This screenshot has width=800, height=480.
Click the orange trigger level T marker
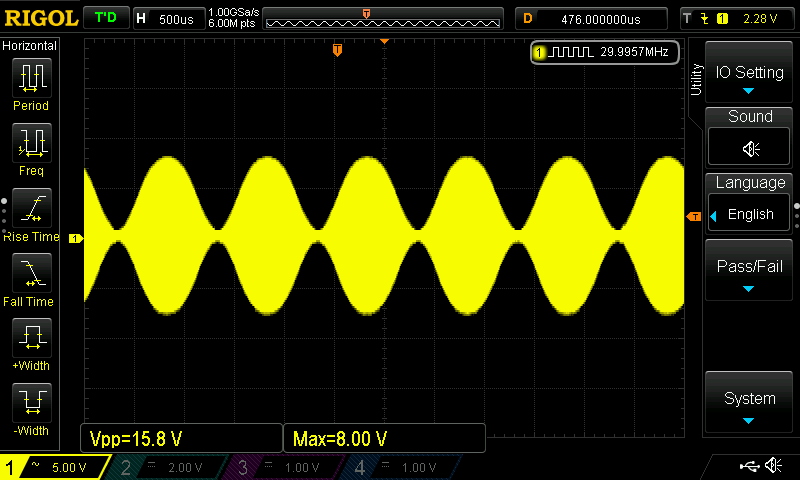694,217
